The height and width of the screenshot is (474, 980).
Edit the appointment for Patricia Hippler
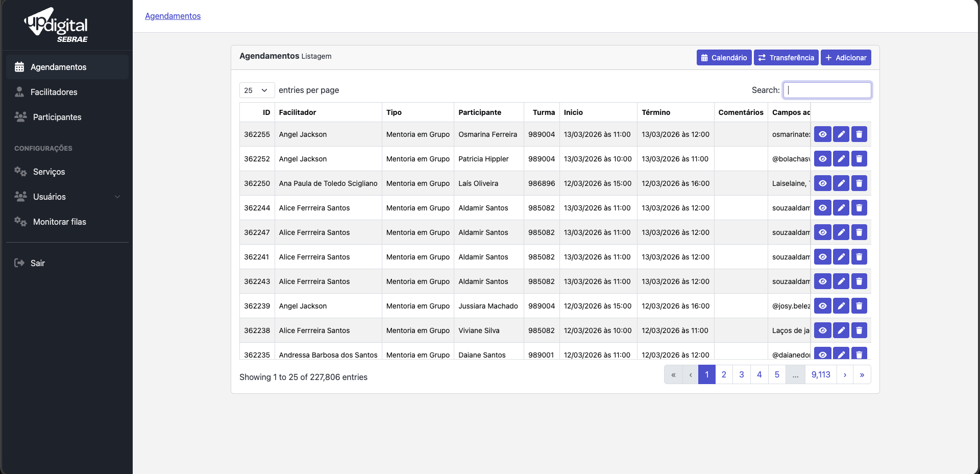tap(841, 159)
